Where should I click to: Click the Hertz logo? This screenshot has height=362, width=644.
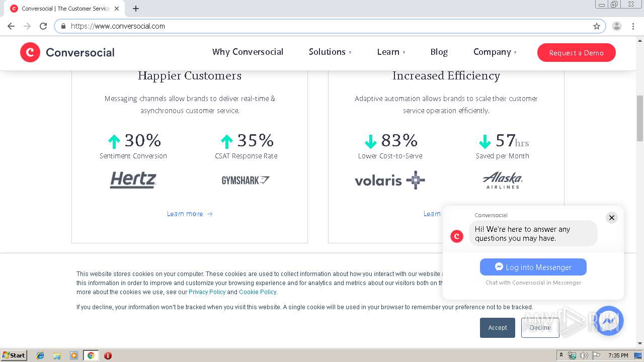pyautogui.click(x=133, y=180)
